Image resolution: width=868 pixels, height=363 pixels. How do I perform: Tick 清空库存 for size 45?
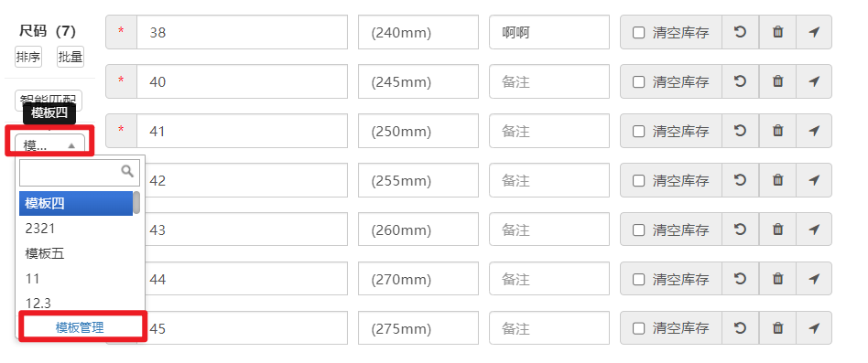639,329
